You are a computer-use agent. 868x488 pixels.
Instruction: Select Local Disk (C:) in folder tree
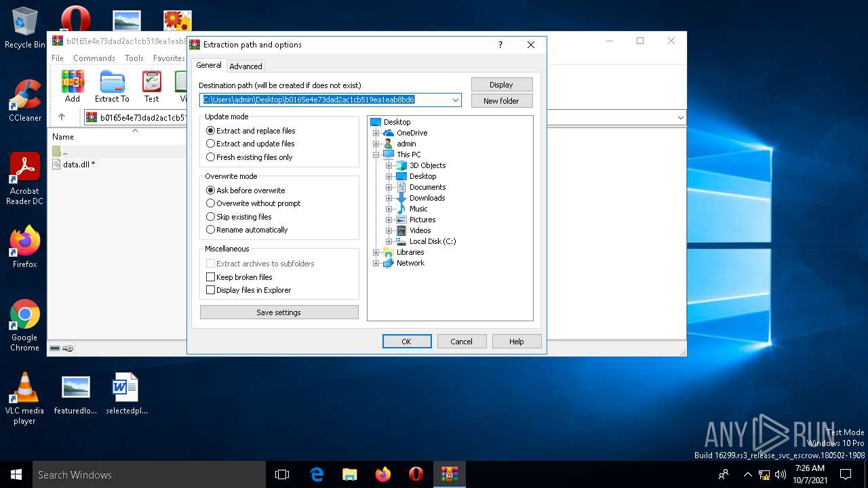pyautogui.click(x=432, y=241)
